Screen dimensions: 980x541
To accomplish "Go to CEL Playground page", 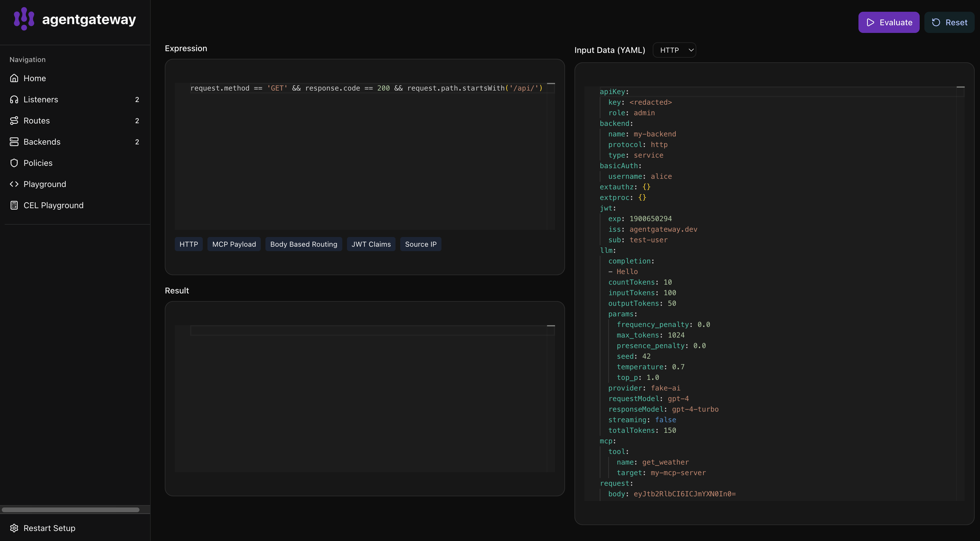I will click(53, 205).
